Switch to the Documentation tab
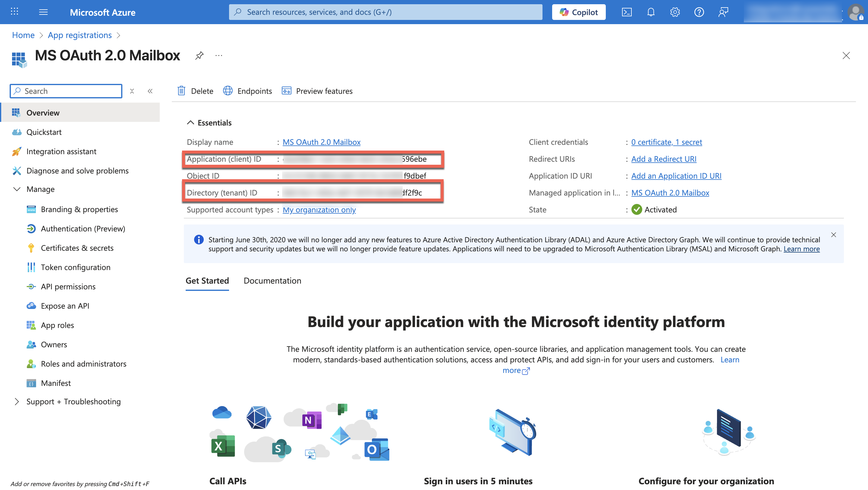 pyautogui.click(x=272, y=281)
